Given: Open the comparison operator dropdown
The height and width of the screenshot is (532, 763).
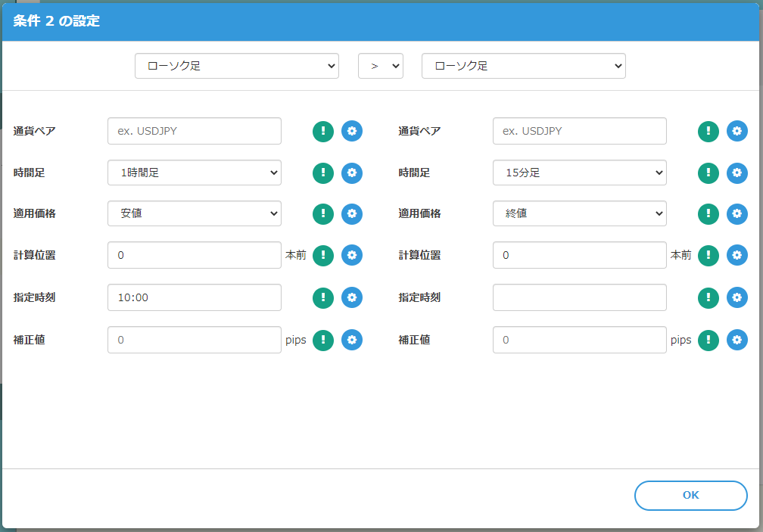Looking at the screenshot, I should (x=381, y=66).
